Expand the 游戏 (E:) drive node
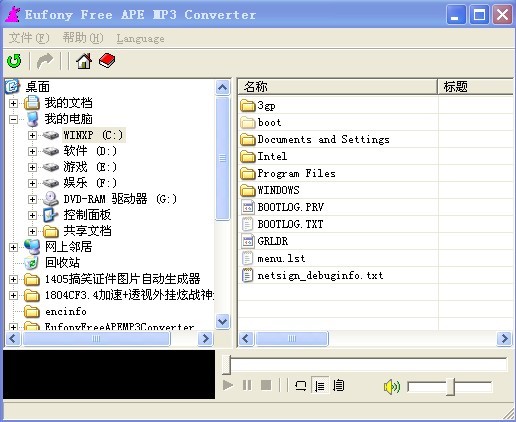The image size is (516, 422). (32, 167)
